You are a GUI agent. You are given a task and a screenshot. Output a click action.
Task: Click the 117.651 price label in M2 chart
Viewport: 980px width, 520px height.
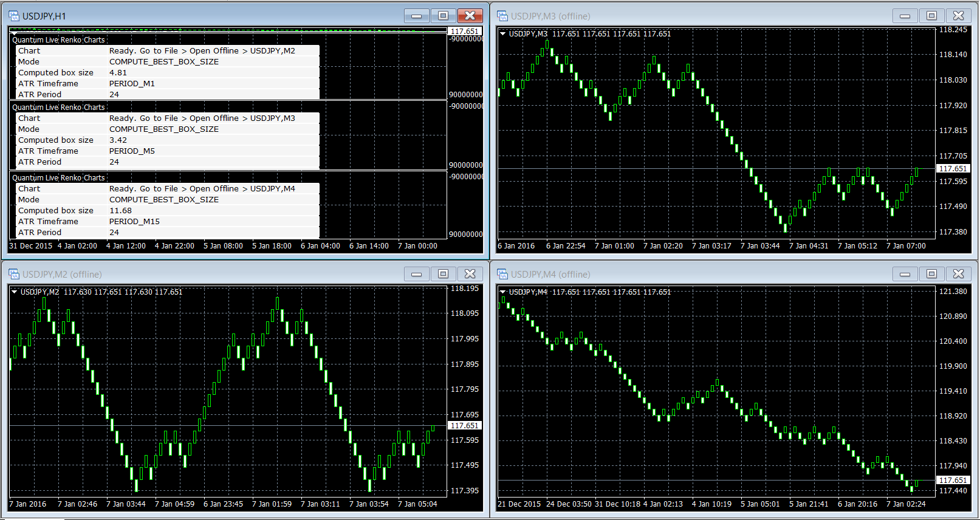coord(464,426)
